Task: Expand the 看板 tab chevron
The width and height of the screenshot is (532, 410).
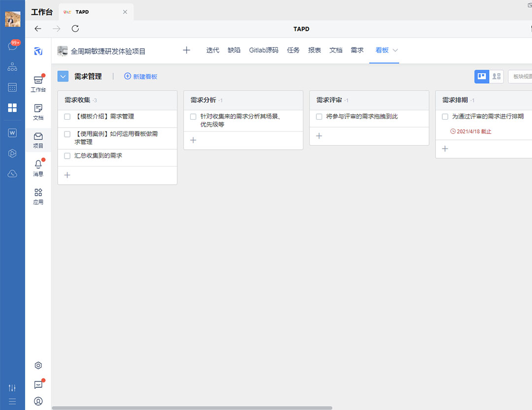Action: click(x=395, y=50)
